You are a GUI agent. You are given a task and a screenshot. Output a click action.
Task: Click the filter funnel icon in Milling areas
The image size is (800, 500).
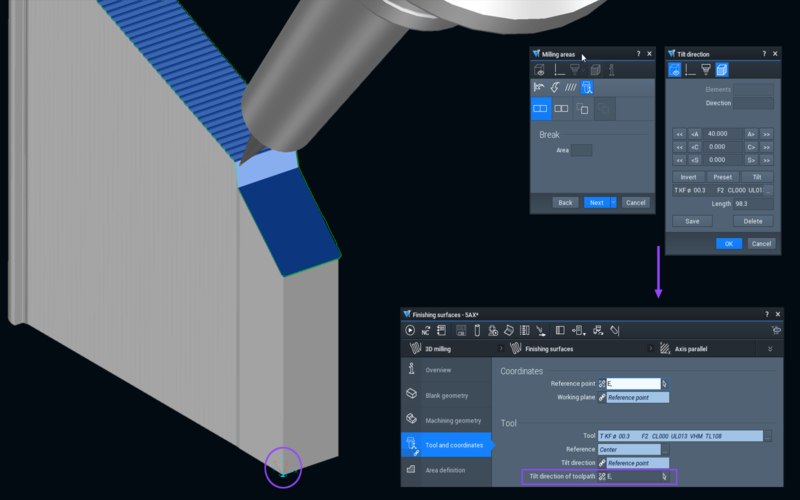click(575, 70)
